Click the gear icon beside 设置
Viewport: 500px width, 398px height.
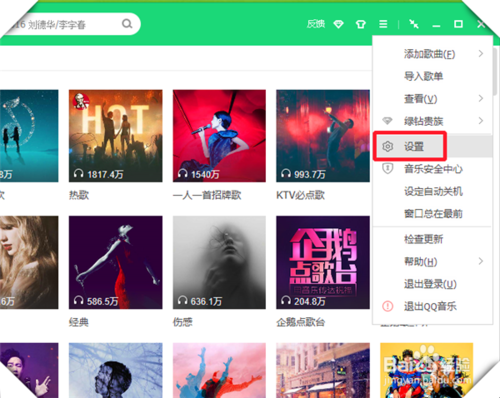[x=388, y=146]
